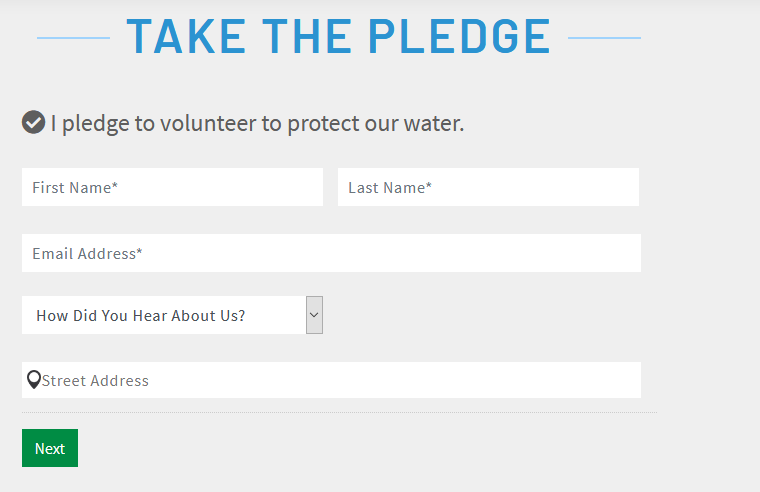Click the green Next button
The image size is (760, 492).
(50, 448)
